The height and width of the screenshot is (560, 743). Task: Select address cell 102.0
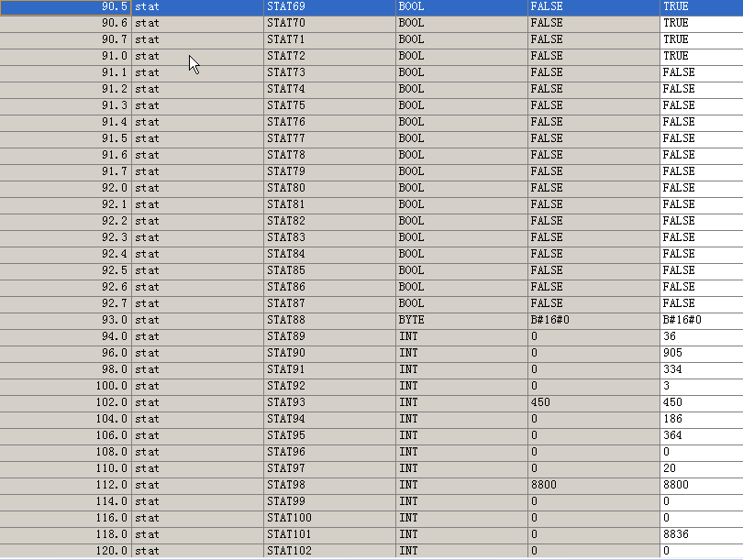pos(66,402)
